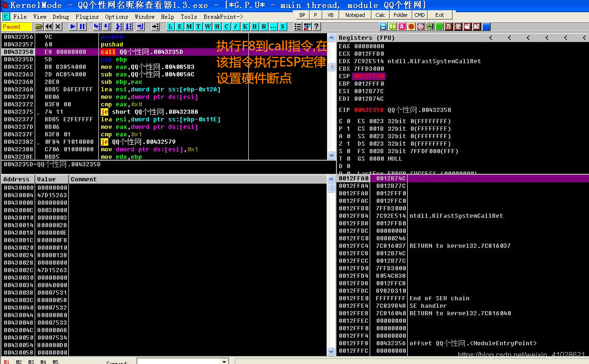This screenshot has height=364, width=589.
Task: Click last left-arrow in Registers header
Action: tap(585, 37)
